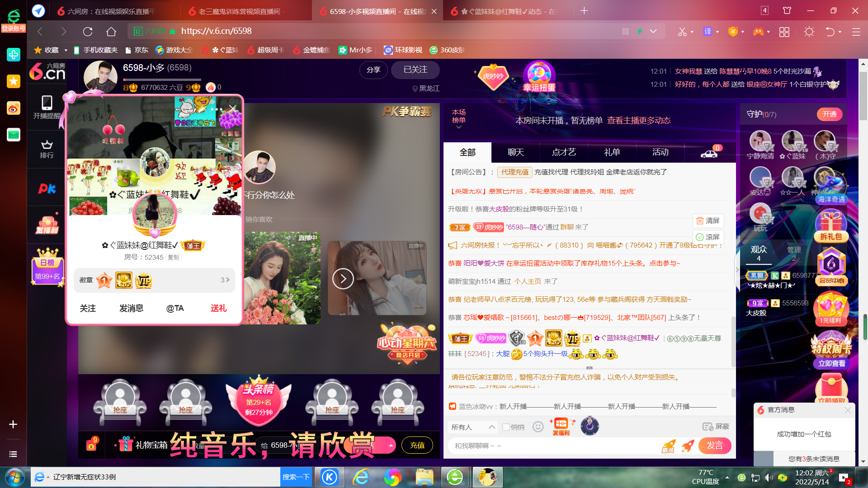The width and height of the screenshot is (868, 488).
Task: Expand the address bar dropdown arrow
Action: (x=653, y=31)
